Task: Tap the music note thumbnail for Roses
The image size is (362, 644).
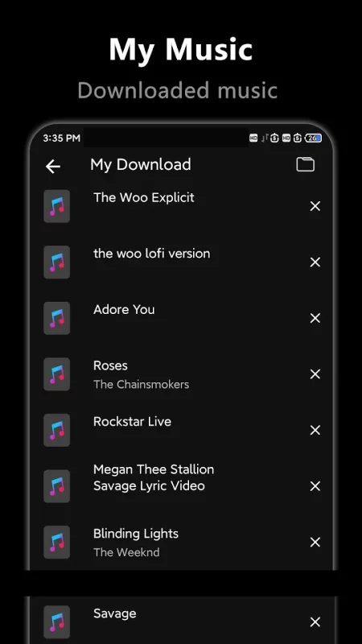Action: [56, 374]
